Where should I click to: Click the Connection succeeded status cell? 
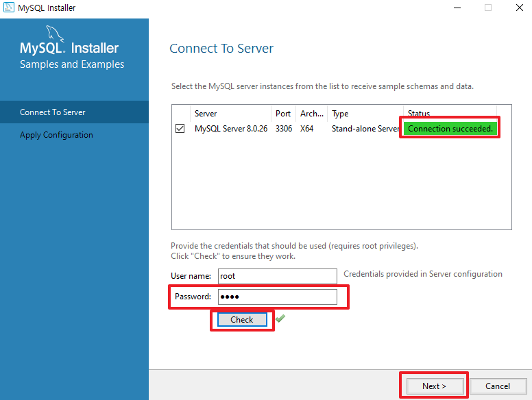450,129
